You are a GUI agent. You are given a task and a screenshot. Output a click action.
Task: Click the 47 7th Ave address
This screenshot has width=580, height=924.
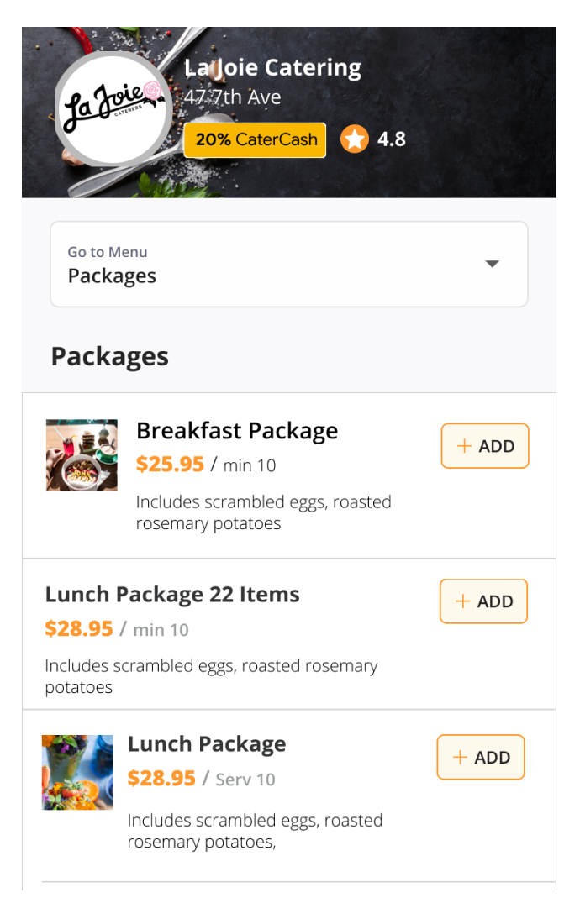pyautogui.click(x=233, y=97)
